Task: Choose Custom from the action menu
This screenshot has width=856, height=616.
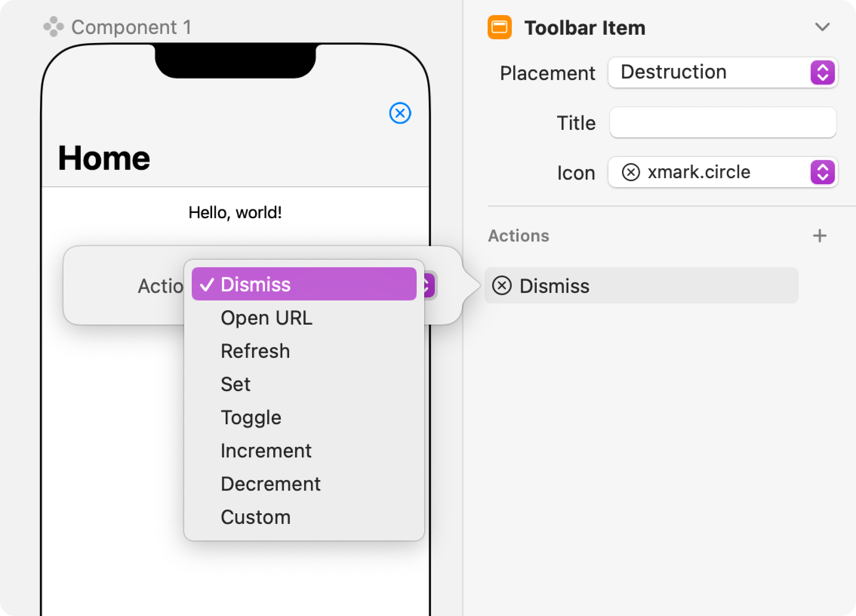Action: (304, 517)
